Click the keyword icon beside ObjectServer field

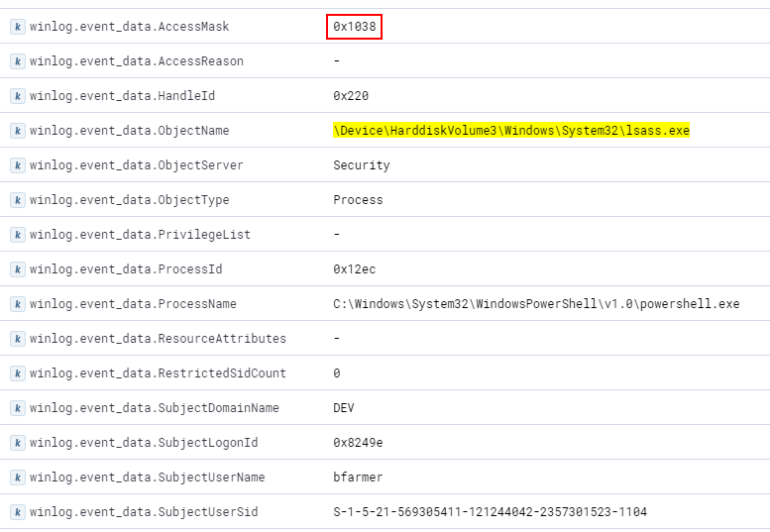[x=17, y=165]
